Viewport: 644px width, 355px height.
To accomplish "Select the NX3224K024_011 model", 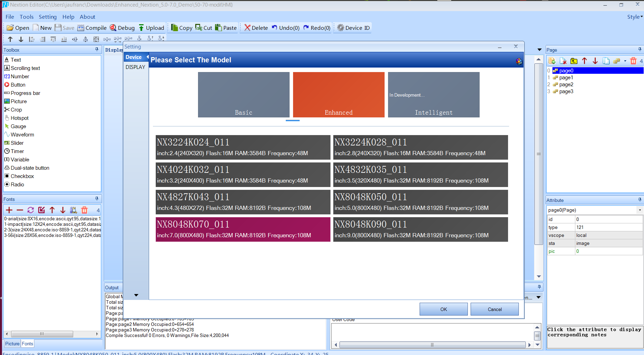I will coord(243,147).
